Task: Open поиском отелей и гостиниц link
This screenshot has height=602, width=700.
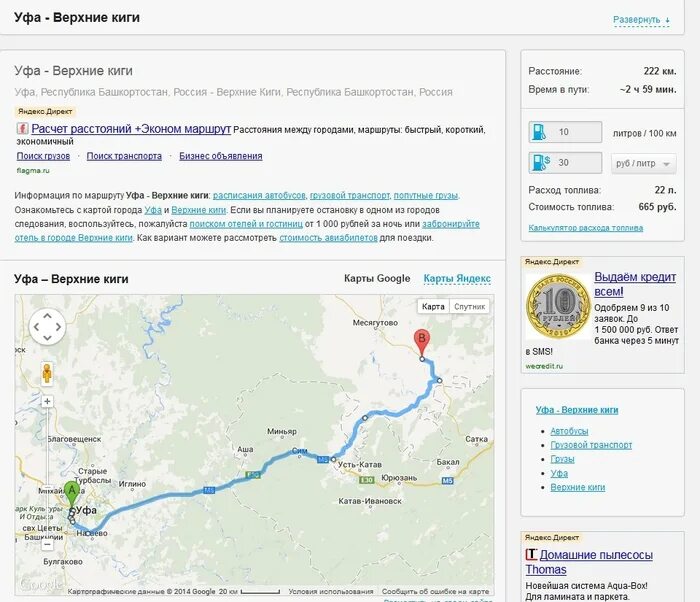Action: (x=246, y=224)
